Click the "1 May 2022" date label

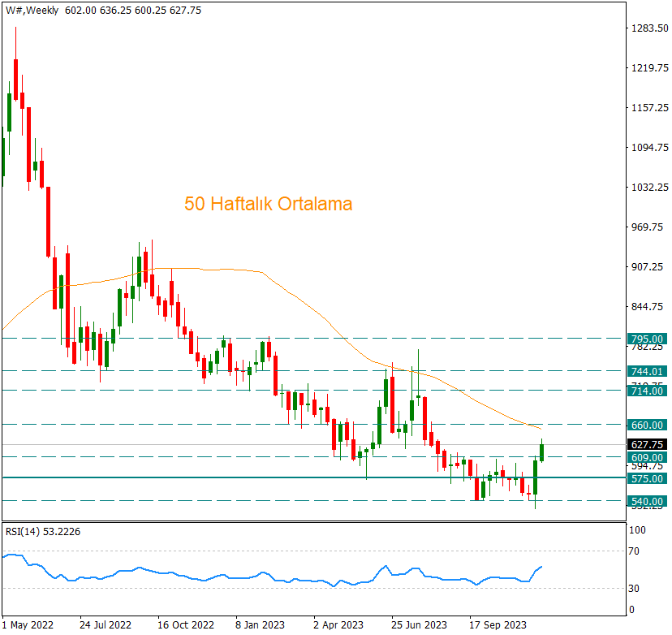pos(28,625)
